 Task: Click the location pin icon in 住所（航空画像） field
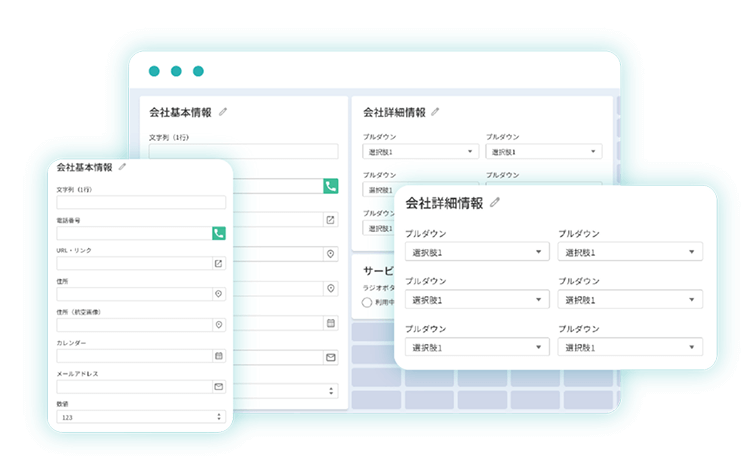pos(219,325)
